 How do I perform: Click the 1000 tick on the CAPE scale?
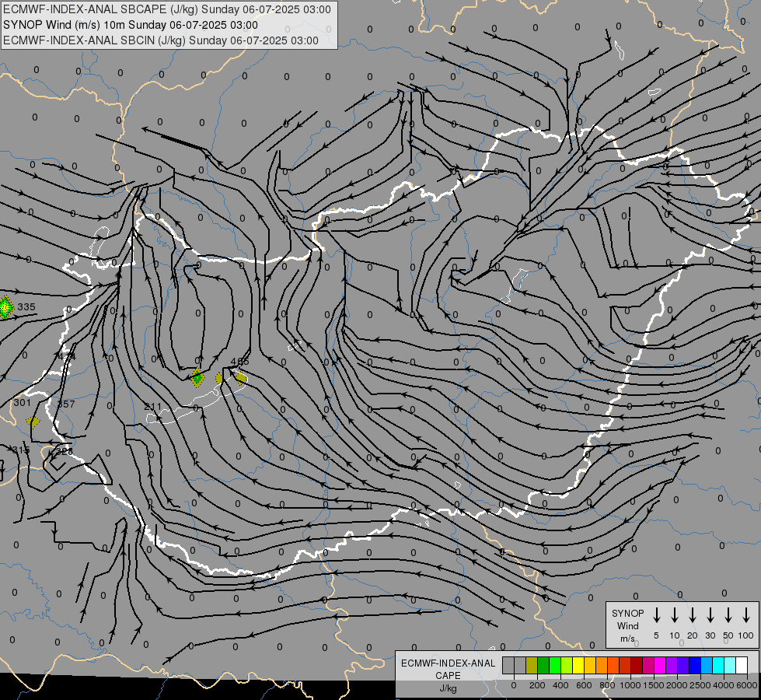point(630,685)
